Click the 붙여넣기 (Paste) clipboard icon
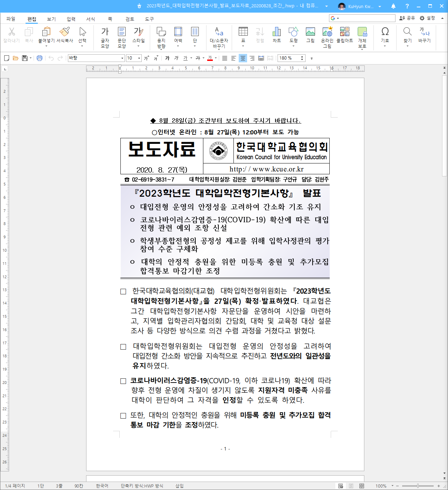 tap(46, 32)
